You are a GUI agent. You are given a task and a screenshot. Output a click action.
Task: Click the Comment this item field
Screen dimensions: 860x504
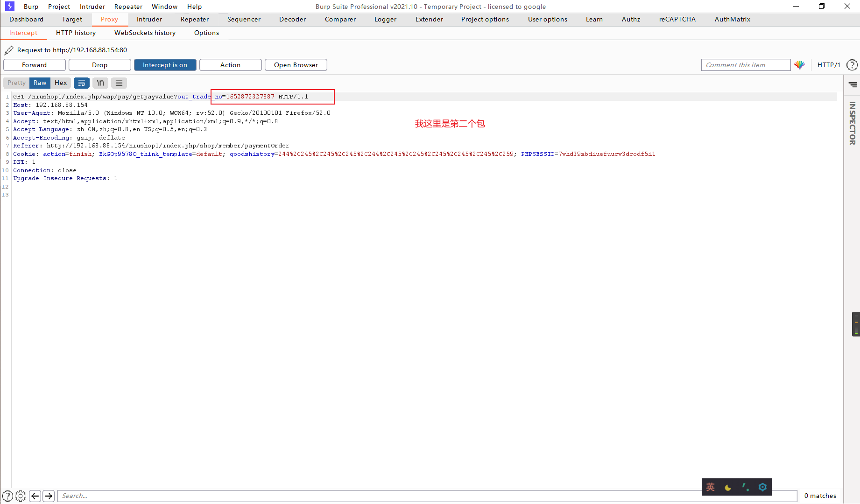click(746, 65)
